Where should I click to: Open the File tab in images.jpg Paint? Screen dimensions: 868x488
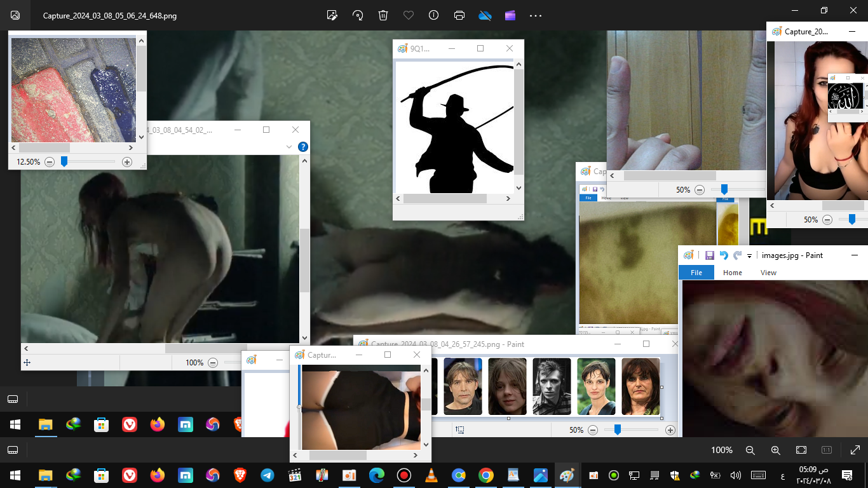click(x=696, y=273)
